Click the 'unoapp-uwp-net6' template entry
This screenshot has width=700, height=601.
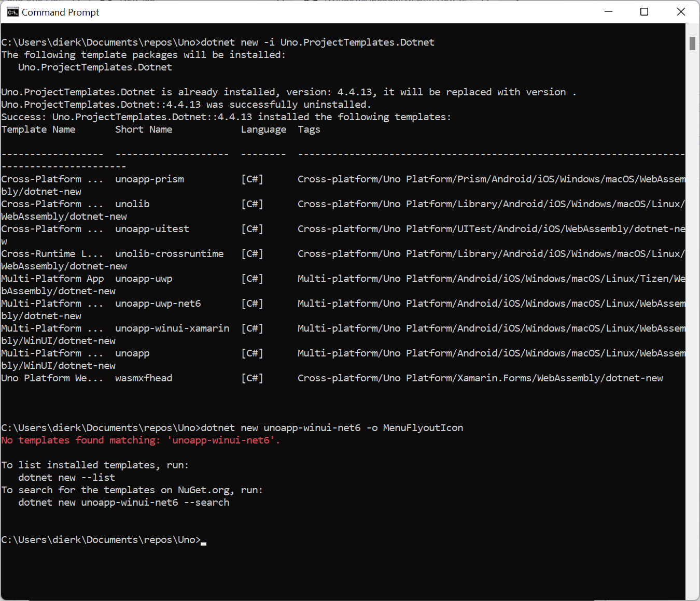pyautogui.click(x=158, y=303)
